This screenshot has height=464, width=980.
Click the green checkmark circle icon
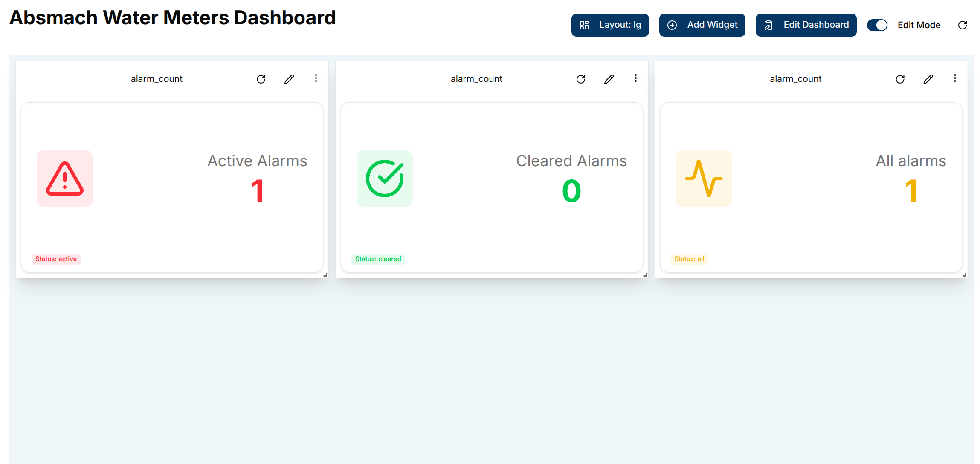(385, 179)
